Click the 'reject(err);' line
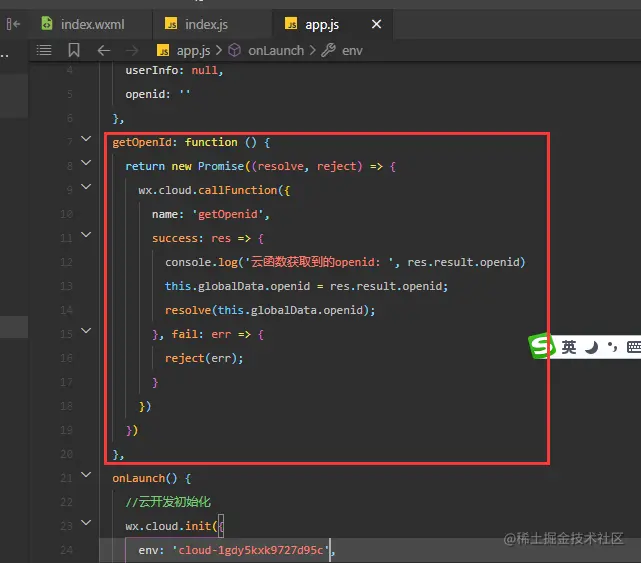This screenshot has height=563, width=641. [x=204, y=359]
